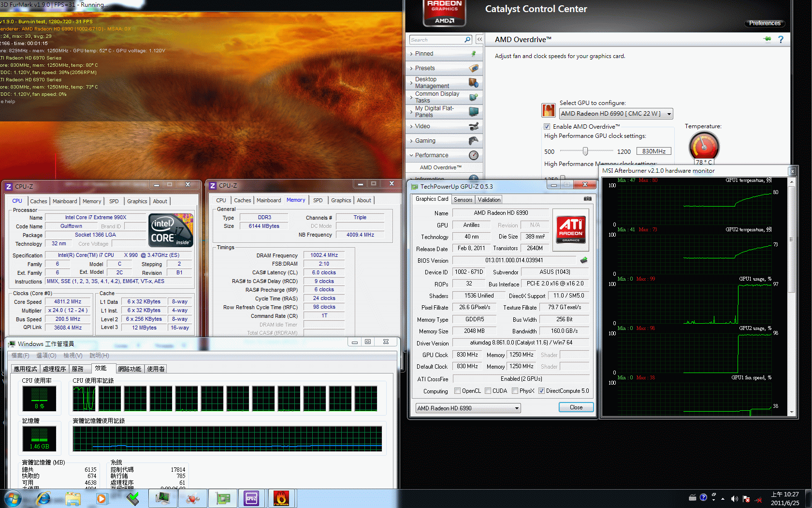Click the BIOS save chip icon in GPU-Z
Image resolution: width=812 pixels, height=508 pixels.
[x=584, y=260]
